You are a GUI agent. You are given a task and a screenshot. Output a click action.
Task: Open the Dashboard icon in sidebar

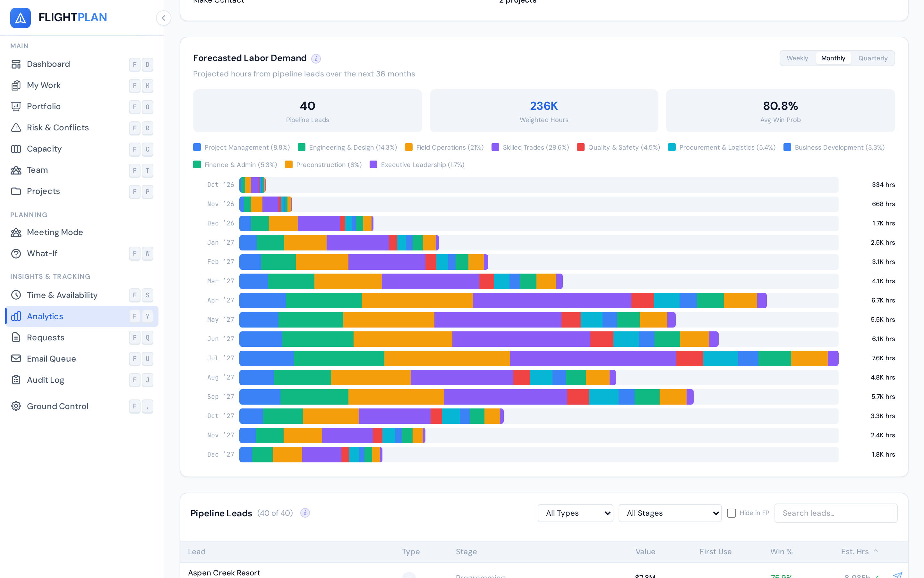16,64
